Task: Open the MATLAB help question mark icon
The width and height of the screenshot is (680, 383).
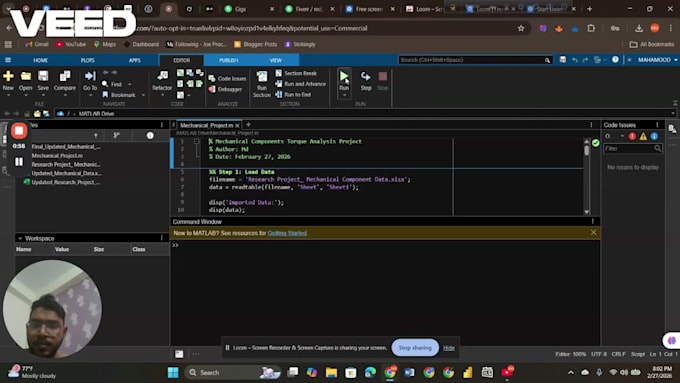Action: coord(615,60)
